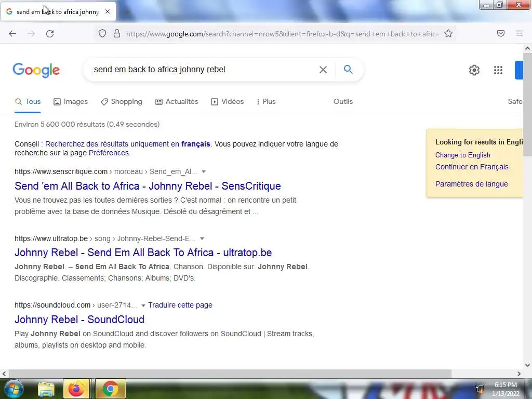Open the Firefox application menu
Screen dimensions: 532x399
(x=519, y=33)
